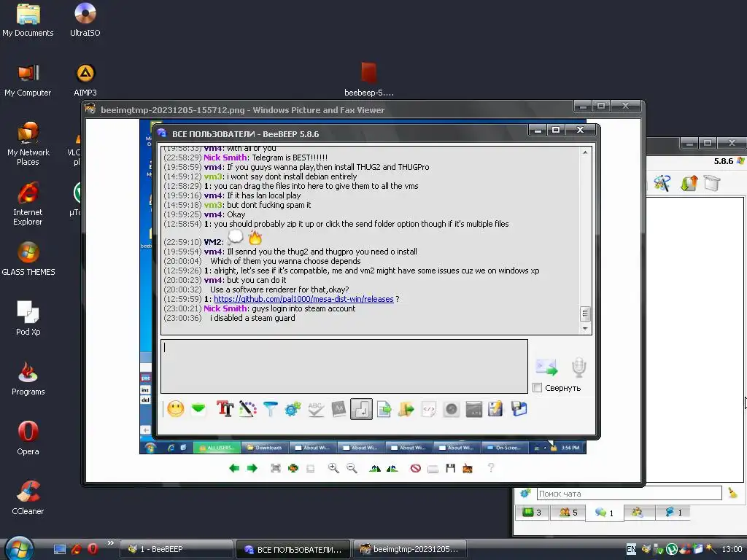Tick the Свернуть checkbox

pos(538,388)
